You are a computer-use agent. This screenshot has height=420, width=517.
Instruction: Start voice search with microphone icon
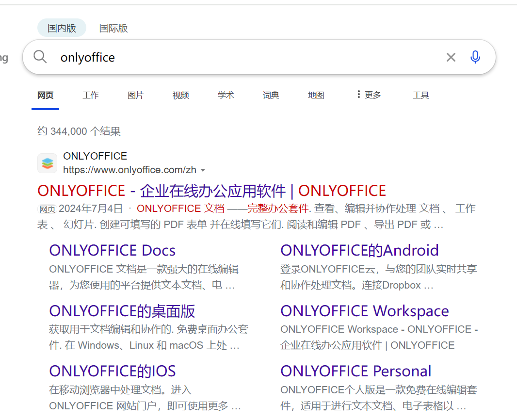tap(475, 57)
